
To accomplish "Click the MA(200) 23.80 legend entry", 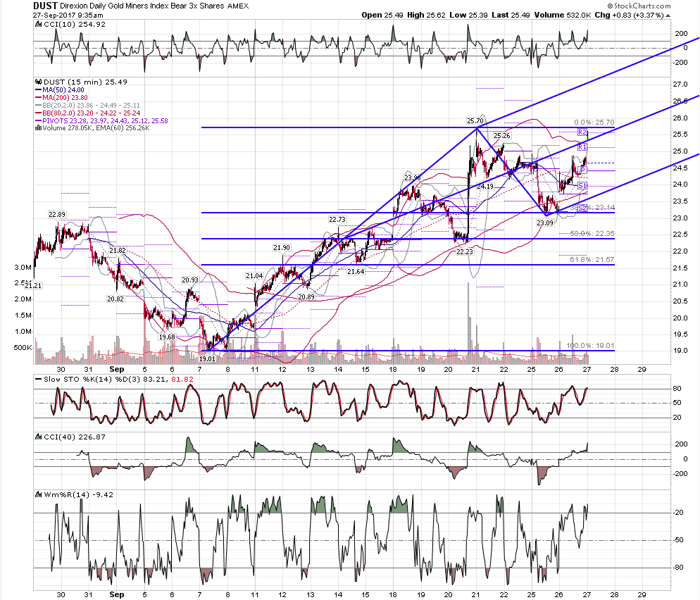I will pyautogui.click(x=61, y=97).
